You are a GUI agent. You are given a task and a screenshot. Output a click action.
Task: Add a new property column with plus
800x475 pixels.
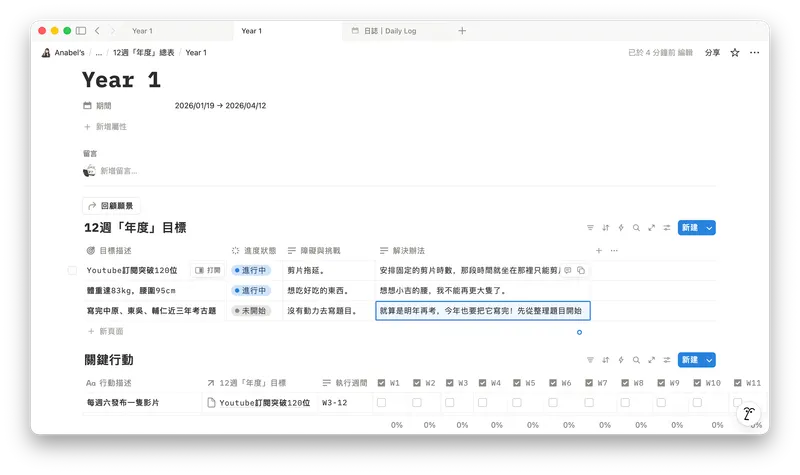coord(599,250)
